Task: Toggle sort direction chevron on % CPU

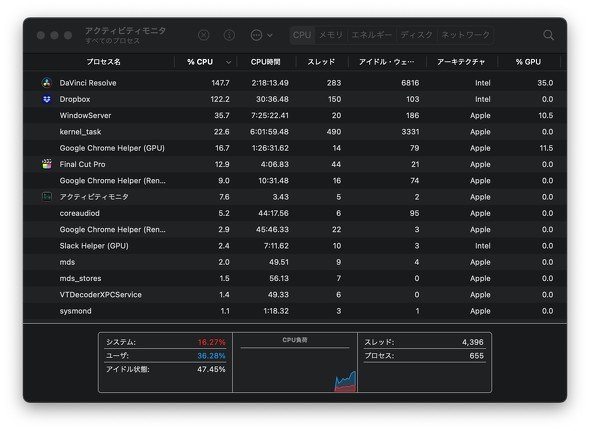Action: (x=228, y=62)
